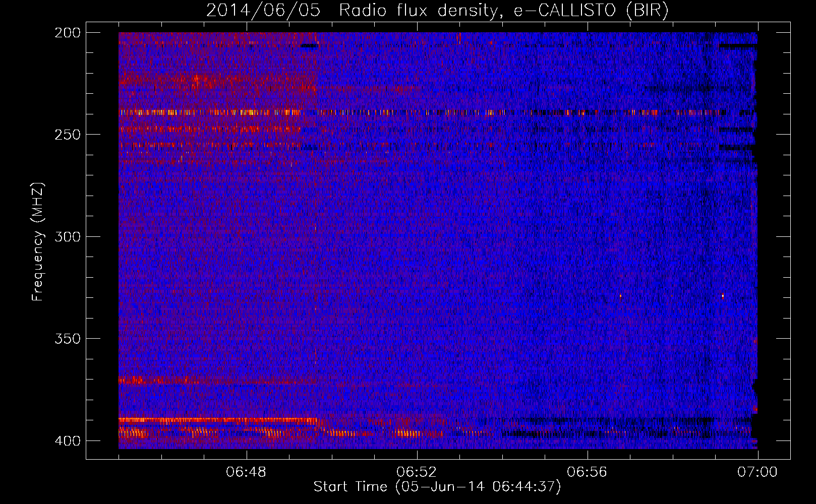Screen dimensions: 816x504
Task: Click the 06:48 time tick label
Action: tap(246, 472)
